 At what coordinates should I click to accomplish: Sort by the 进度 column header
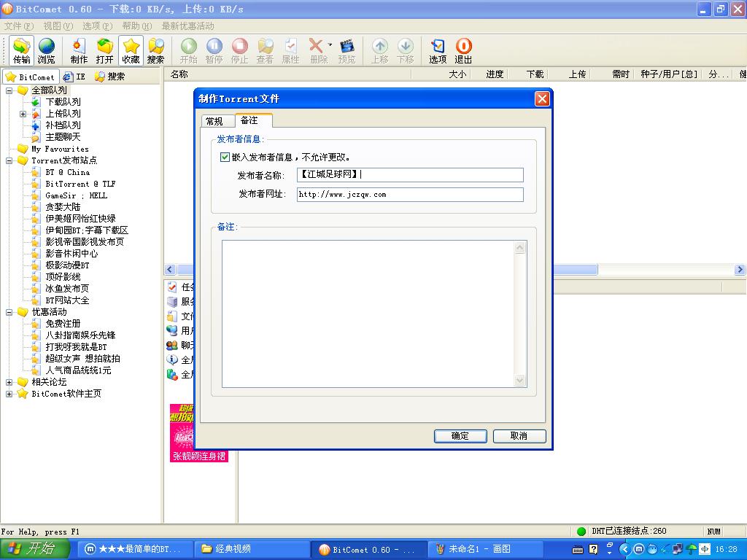[495, 74]
